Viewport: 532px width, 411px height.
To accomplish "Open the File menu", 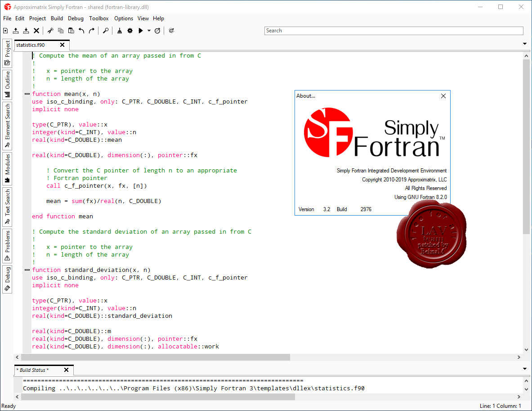I will coord(7,18).
